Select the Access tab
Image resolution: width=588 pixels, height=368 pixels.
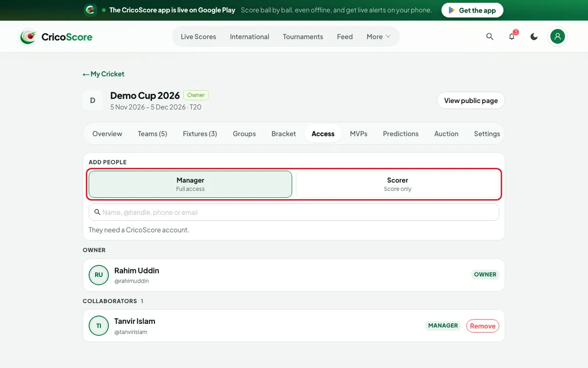pyautogui.click(x=323, y=133)
